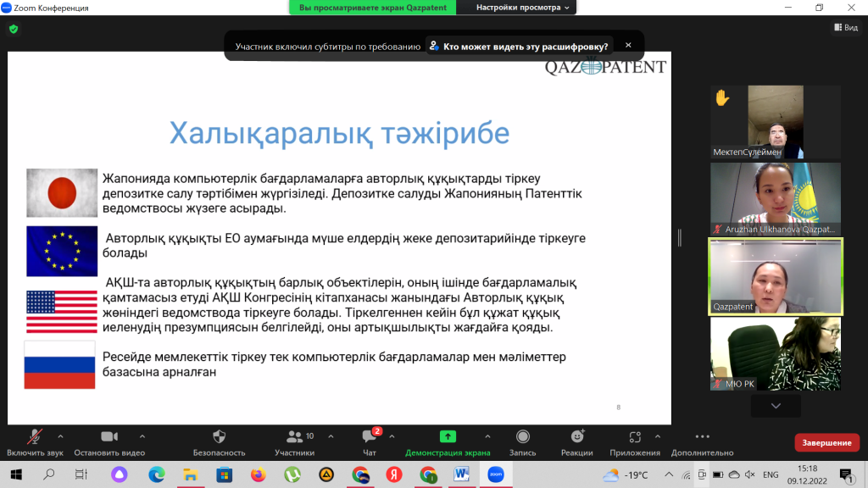Open the Apps (Приложения) icon
The height and width of the screenshot is (488, 868).
(x=635, y=437)
